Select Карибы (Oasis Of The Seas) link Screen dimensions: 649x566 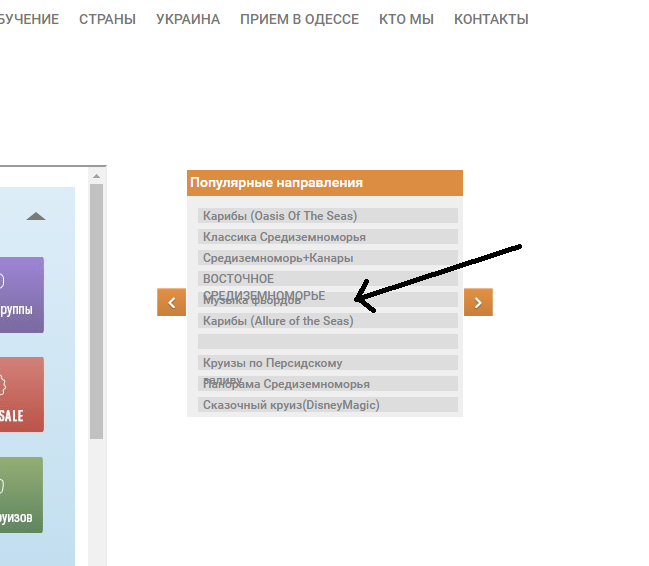280,216
